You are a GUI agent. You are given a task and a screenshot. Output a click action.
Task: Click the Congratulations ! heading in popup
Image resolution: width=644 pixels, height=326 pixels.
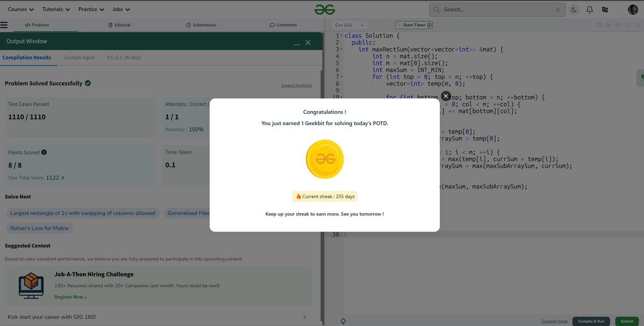[325, 112]
